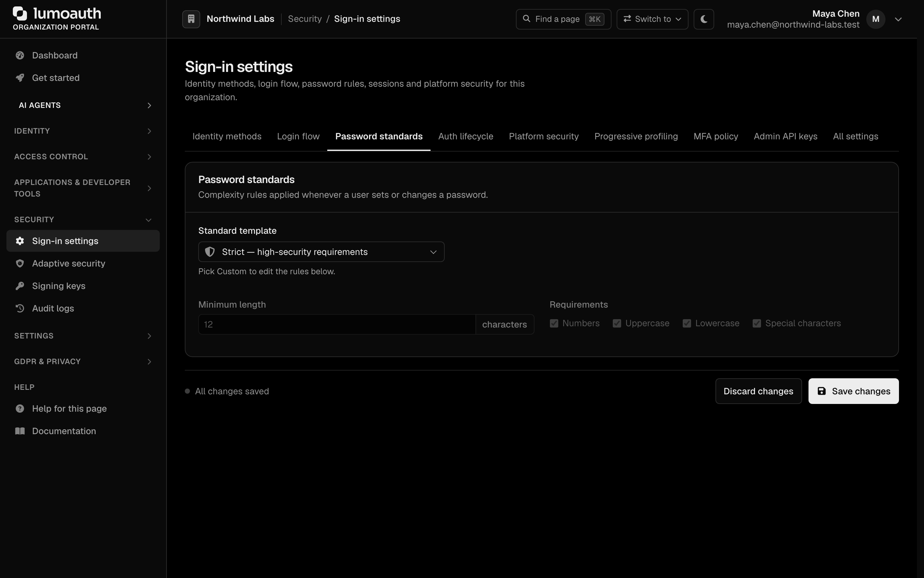Click the Minimum length input field
The height and width of the screenshot is (578, 924).
pos(337,325)
